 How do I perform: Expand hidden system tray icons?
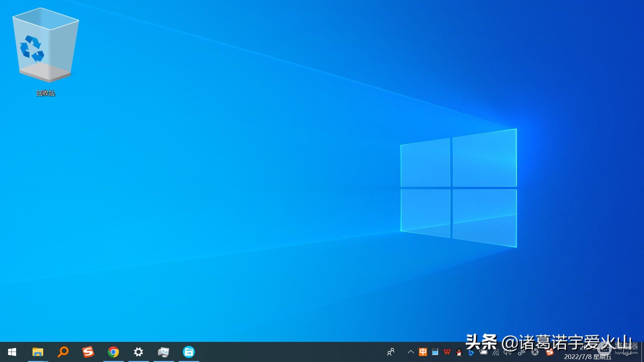tap(411, 352)
